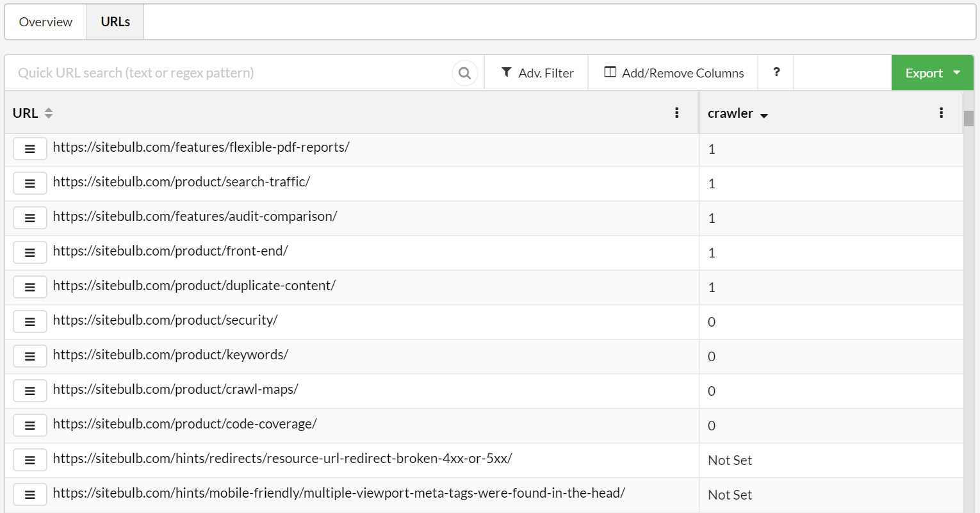The height and width of the screenshot is (513, 980).
Task: Open row menu for product/security URL
Action: [x=30, y=322]
